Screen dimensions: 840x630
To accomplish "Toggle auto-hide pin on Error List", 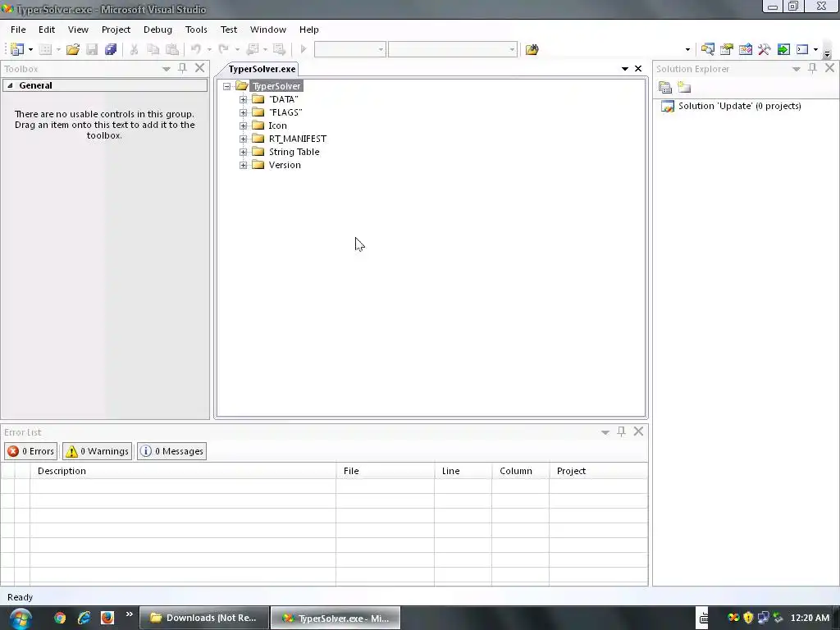I will (x=622, y=431).
